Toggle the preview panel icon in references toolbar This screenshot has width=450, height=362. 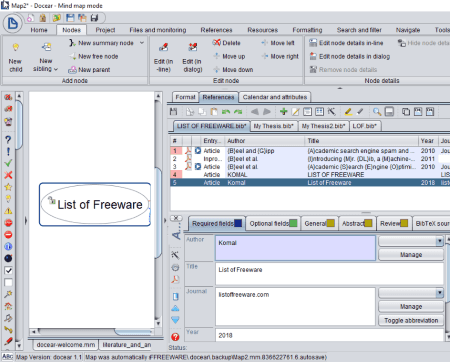point(389,112)
